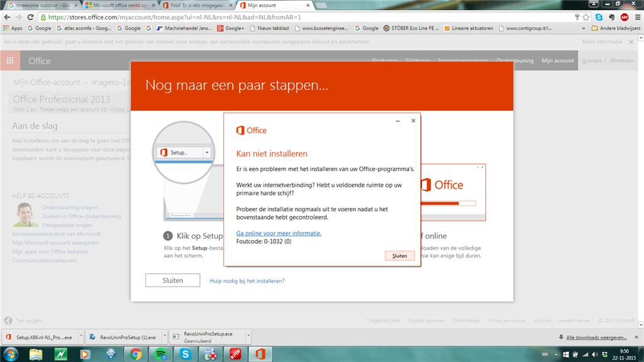Open the Office app launcher grid
Viewport: 644px width, 362px height.
[x=10, y=61]
